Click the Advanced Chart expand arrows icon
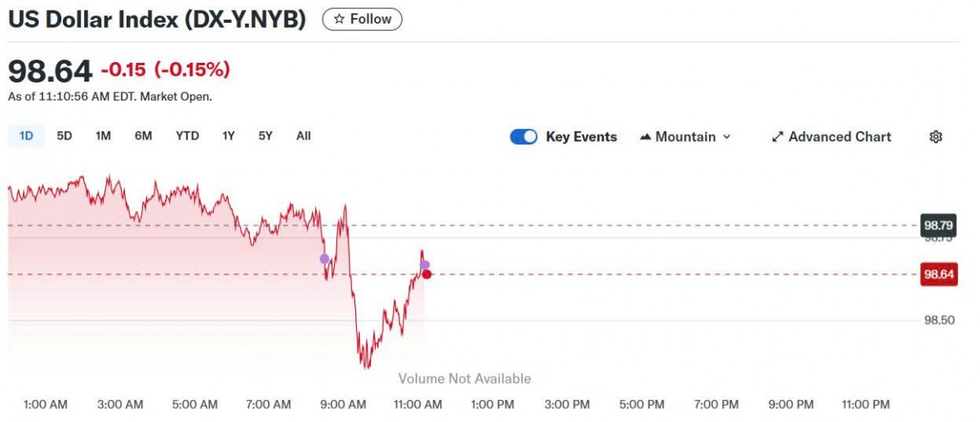Screen dimensions: 980x422 [777, 137]
